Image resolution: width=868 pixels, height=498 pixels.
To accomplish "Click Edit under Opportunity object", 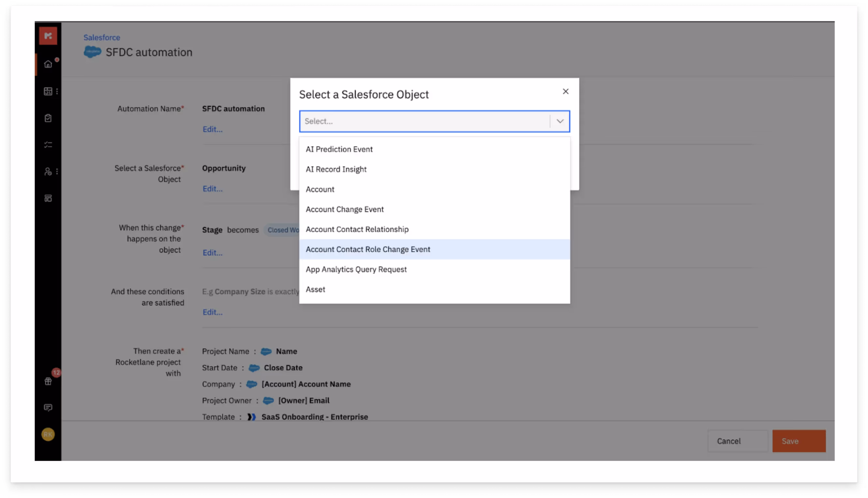I will [x=212, y=189].
